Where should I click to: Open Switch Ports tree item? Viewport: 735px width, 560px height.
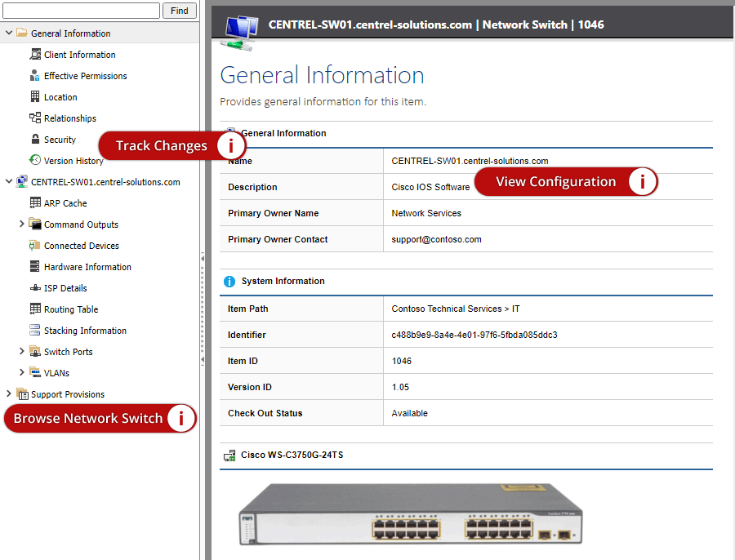tap(68, 352)
